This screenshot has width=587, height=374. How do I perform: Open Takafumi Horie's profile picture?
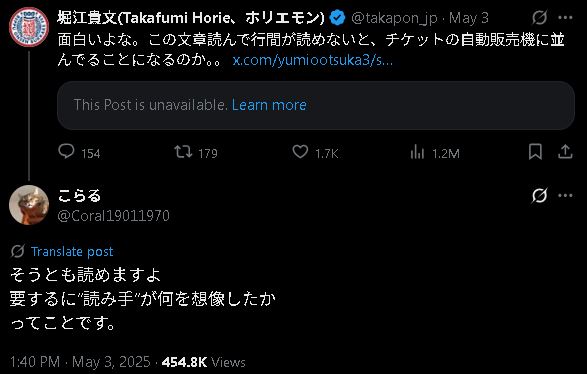(29, 27)
